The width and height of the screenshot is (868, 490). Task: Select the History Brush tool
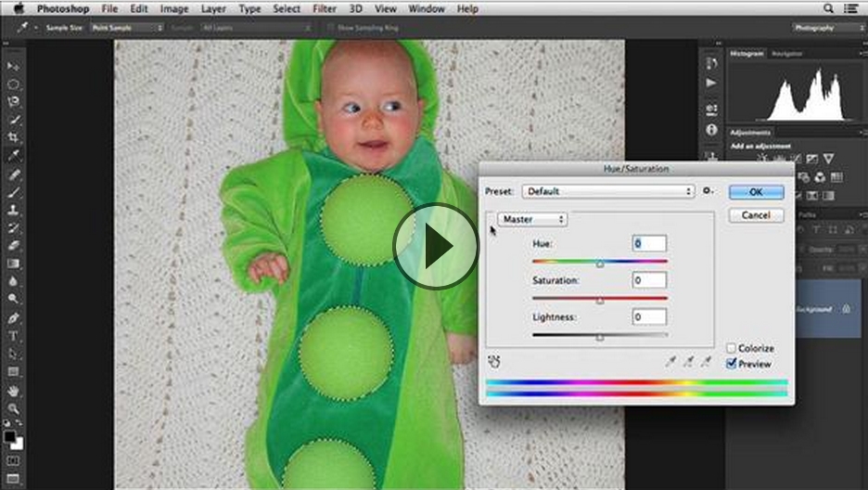tap(13, 228)
